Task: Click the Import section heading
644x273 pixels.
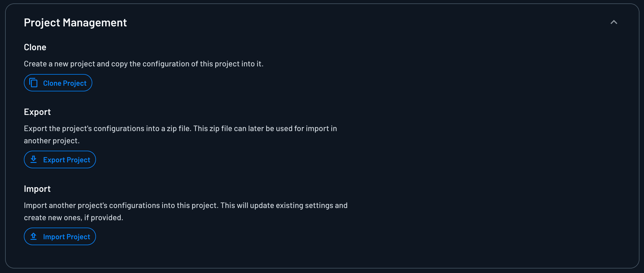Action: 37,189
